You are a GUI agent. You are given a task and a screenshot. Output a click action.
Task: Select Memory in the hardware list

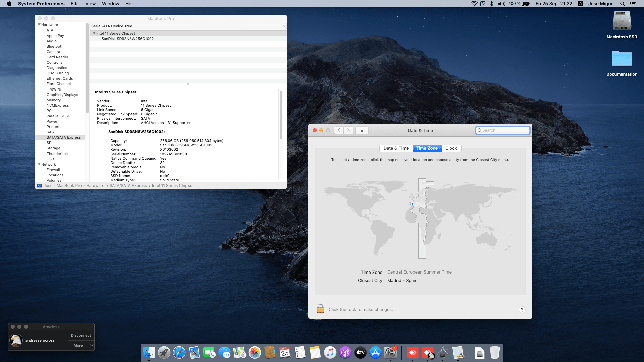(54, 100)
